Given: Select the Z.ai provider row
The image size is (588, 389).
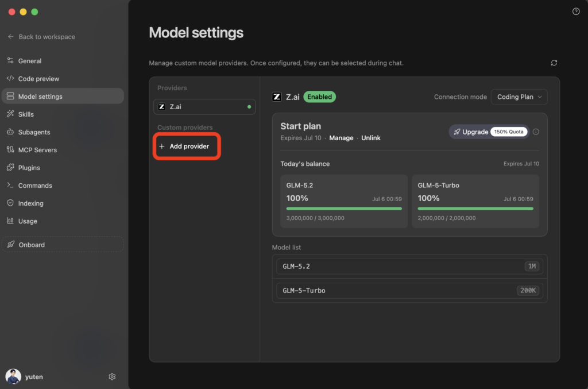Looking at the screenshot, I should tap(204, 106).
